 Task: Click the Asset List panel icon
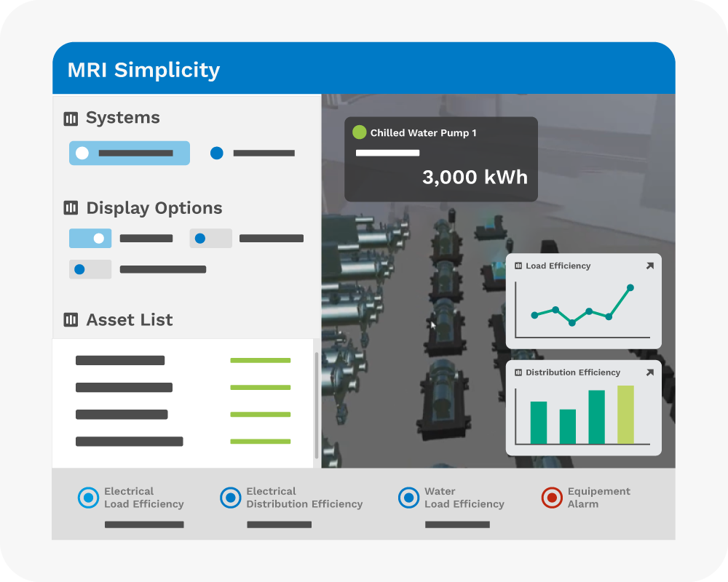point(71,320)
